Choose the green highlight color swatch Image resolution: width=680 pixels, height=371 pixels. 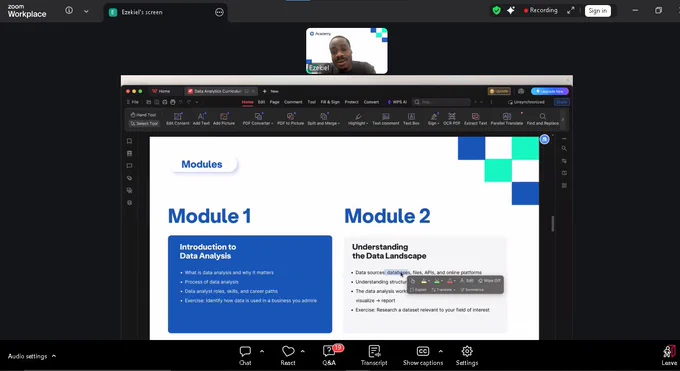pyautogui.click(x=437, y=281)
